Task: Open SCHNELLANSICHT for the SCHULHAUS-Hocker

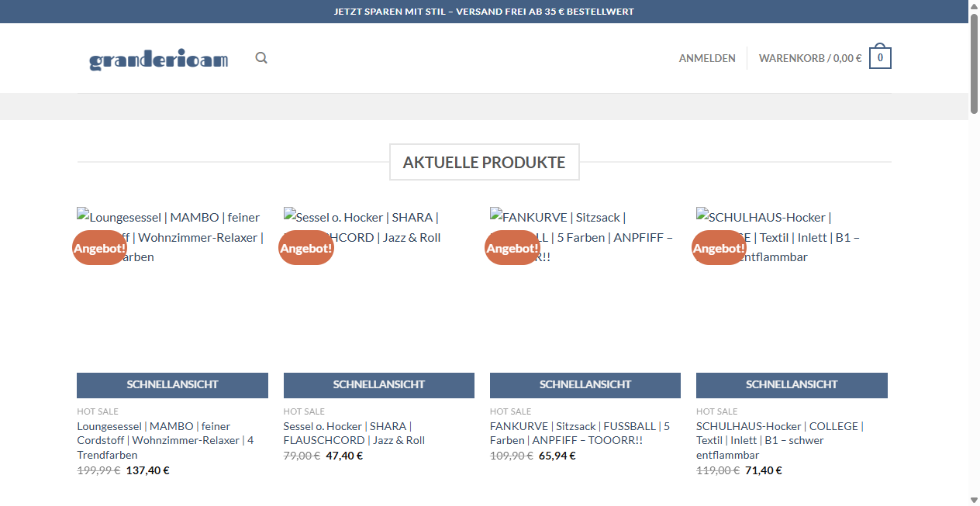Action: tap(792, 384)
